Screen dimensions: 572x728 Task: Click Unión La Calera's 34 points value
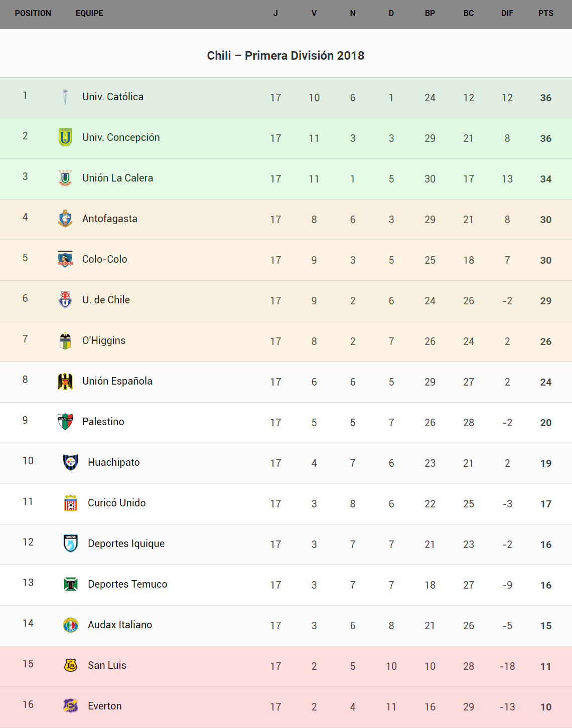(x=545, y=179)
